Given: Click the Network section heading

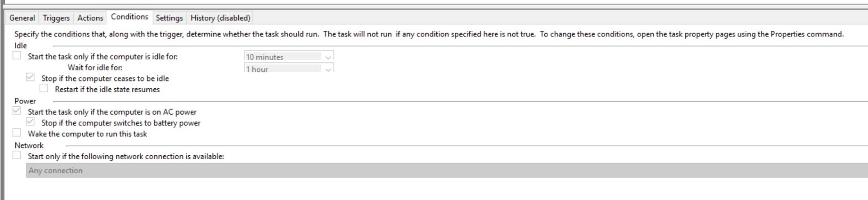Looking at the screenshot, I should (x=29, y=145).
